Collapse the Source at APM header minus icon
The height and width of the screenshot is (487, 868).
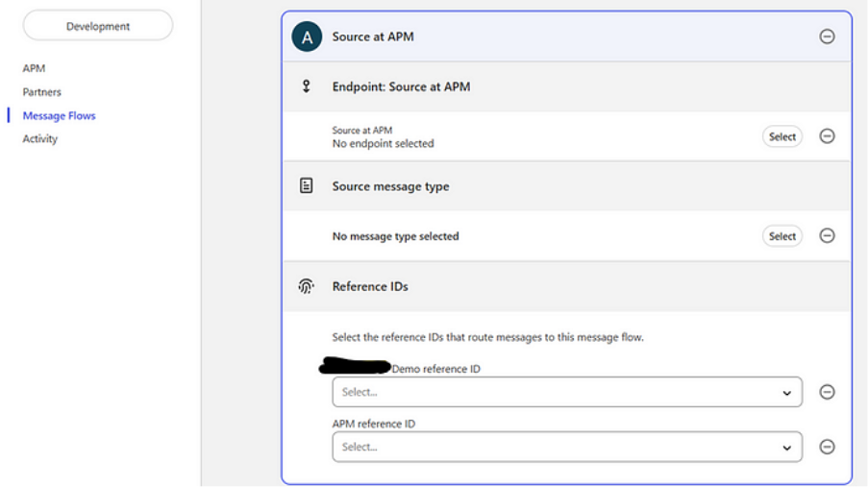pyautogui.click(x=827, y=37)
